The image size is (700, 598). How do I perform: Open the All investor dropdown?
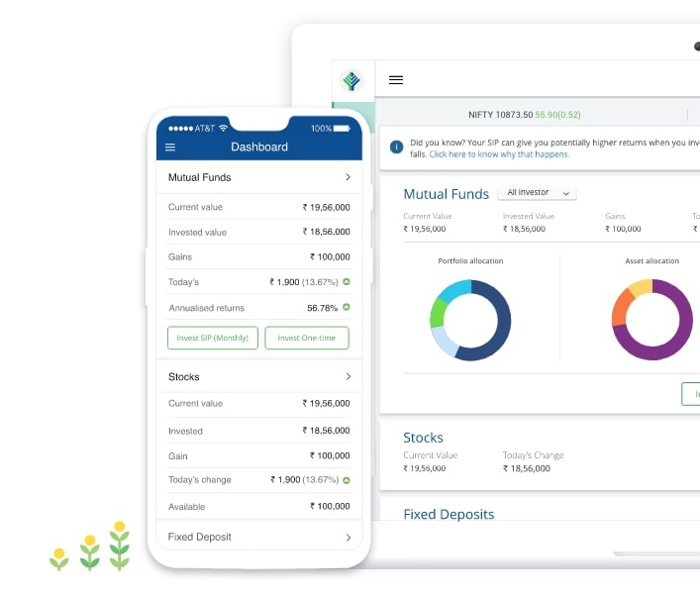pos(537,193)
